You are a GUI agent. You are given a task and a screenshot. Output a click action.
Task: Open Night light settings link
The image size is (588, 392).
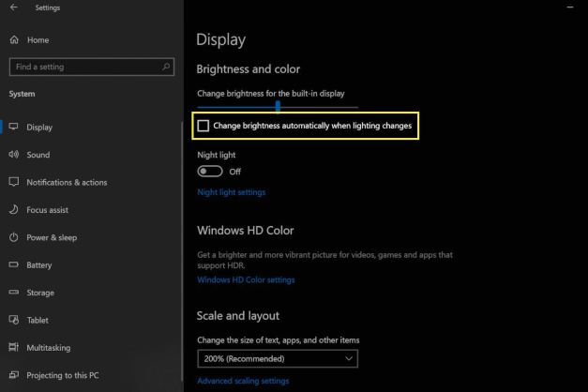coord(231,192)
